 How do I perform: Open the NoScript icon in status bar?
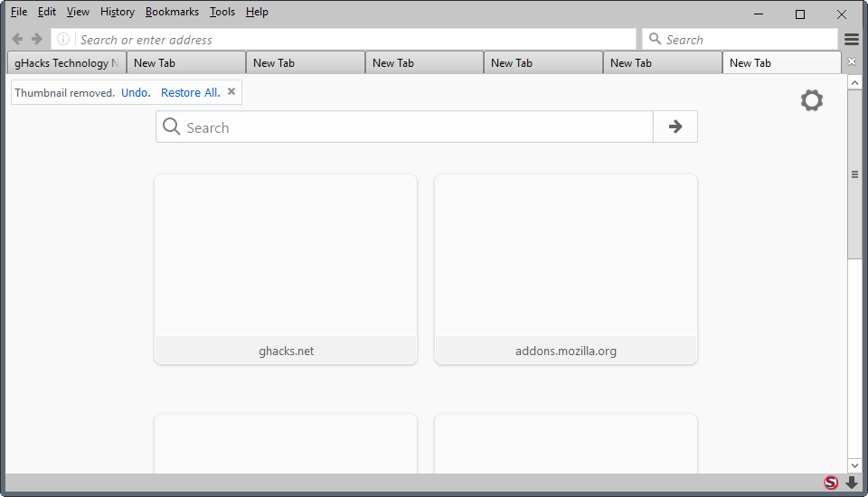pyautogui.click(x=831, y=483)
